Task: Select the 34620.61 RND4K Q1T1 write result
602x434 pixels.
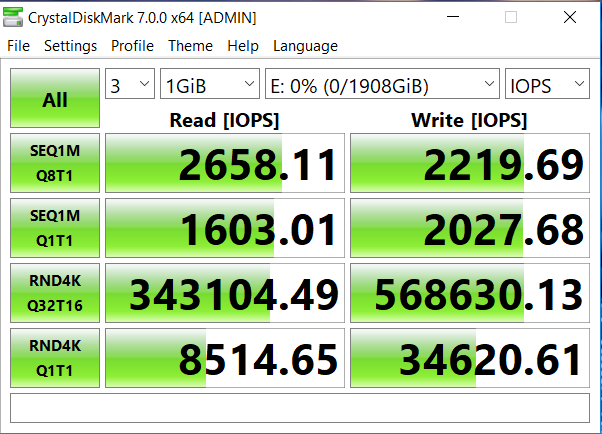Action: [x=470, y=358]
